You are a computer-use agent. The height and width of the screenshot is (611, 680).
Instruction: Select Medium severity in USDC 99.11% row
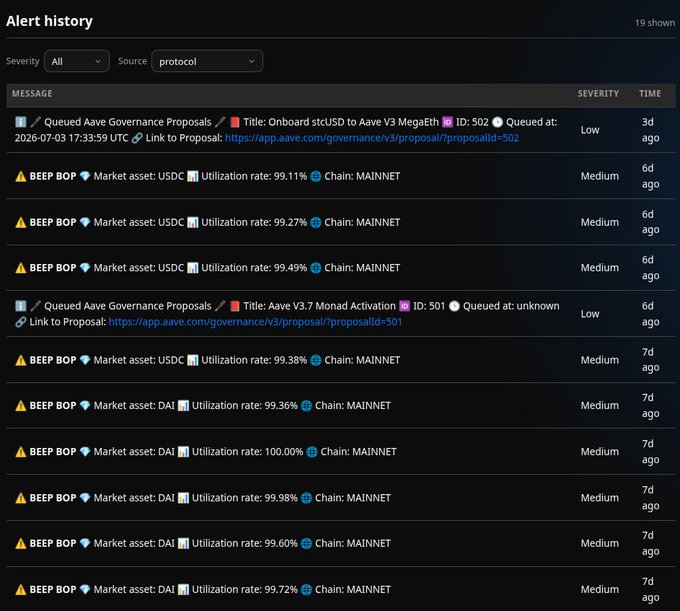click(x=600, y=176)
